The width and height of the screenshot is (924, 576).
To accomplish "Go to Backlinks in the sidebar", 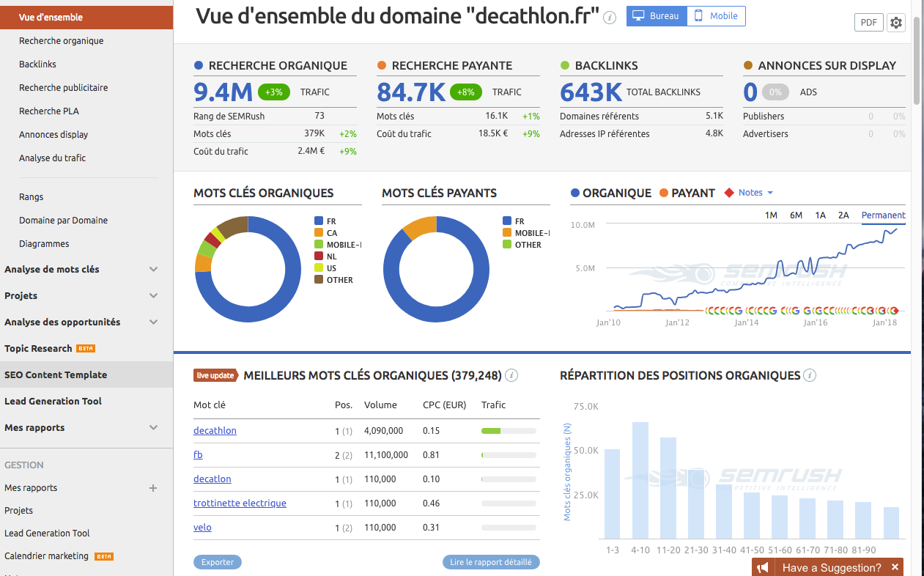I will coord(37,64).
